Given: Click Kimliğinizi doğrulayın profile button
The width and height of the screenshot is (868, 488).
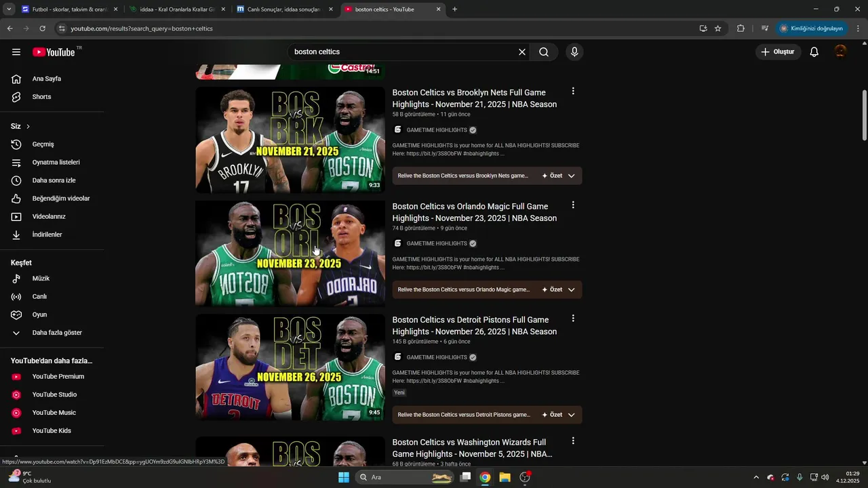Looking at the screenshot, I should (x=812, y=28).
